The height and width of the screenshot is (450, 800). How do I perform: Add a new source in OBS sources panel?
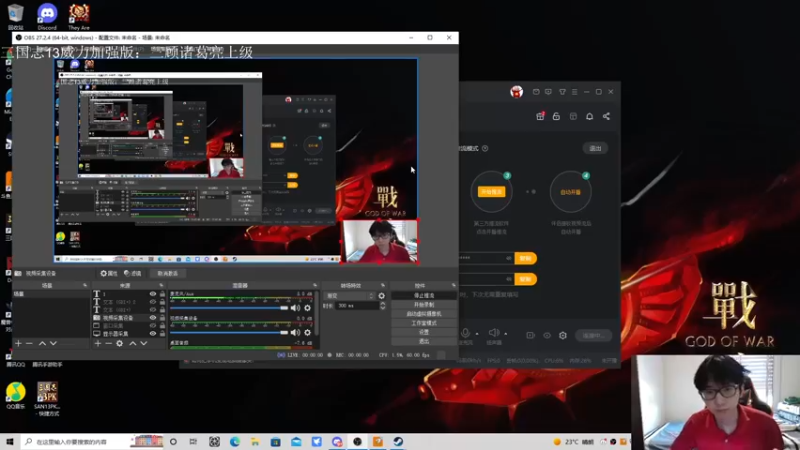[97, 343]
